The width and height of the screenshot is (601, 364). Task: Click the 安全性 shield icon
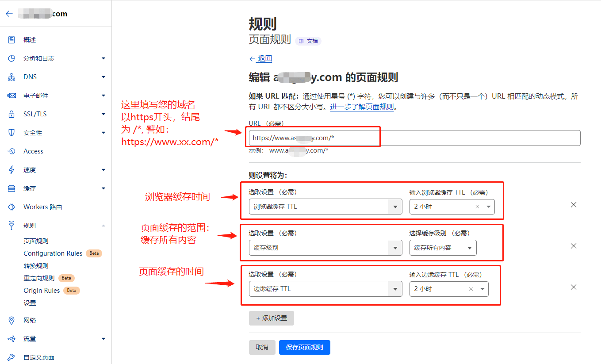[11, 133]
